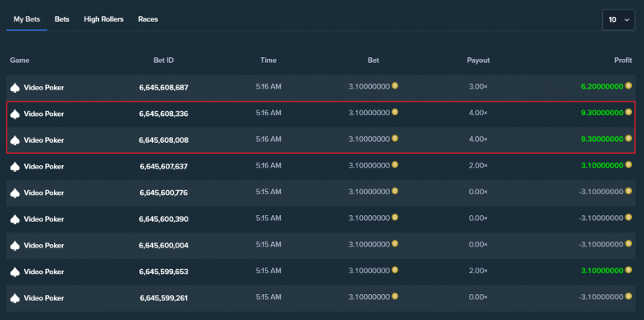Click bet-amount coin icon in row 6,645,608,008
The image size is (644, 320).
394,138
